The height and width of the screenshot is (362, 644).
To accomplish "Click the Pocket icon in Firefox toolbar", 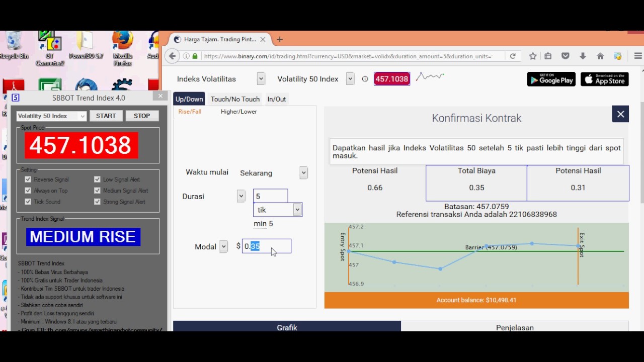I will pyautogui.click(x=566, y=56).
